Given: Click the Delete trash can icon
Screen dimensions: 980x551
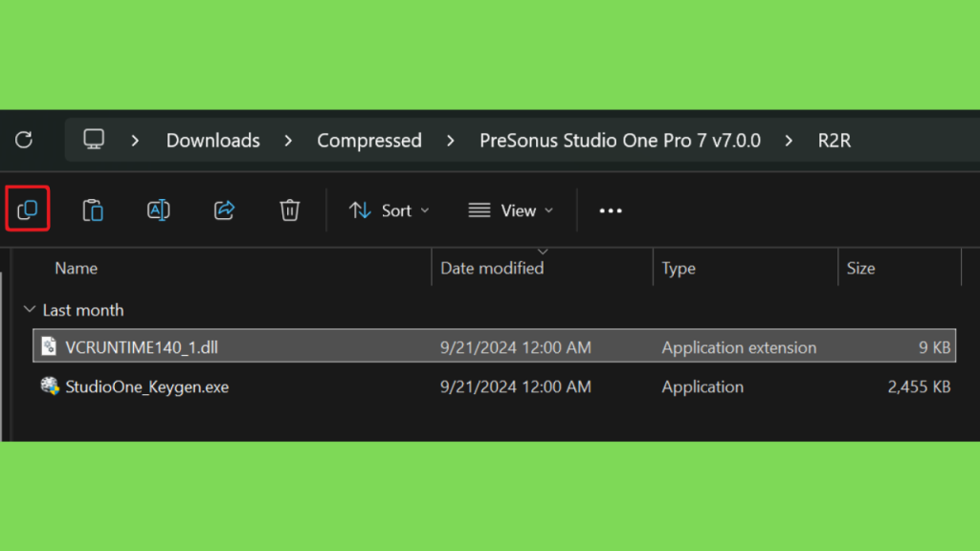Looking at the screenshot, I should [x=289, y=209].
